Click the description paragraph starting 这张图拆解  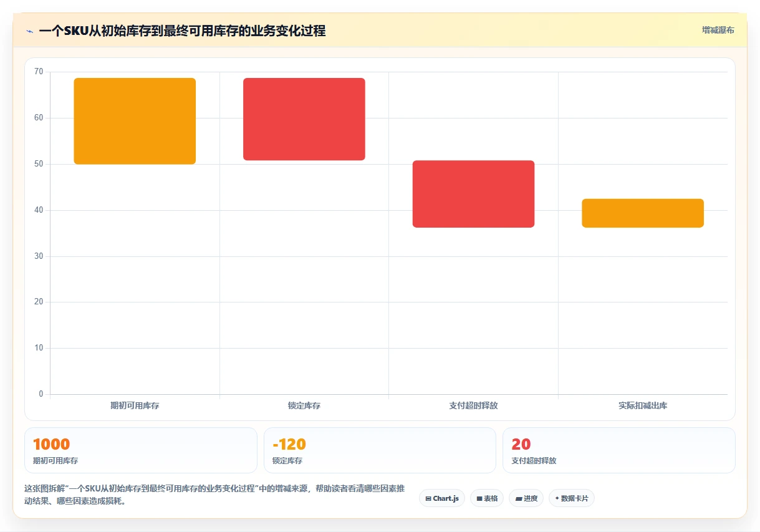(x=216, y=495)
